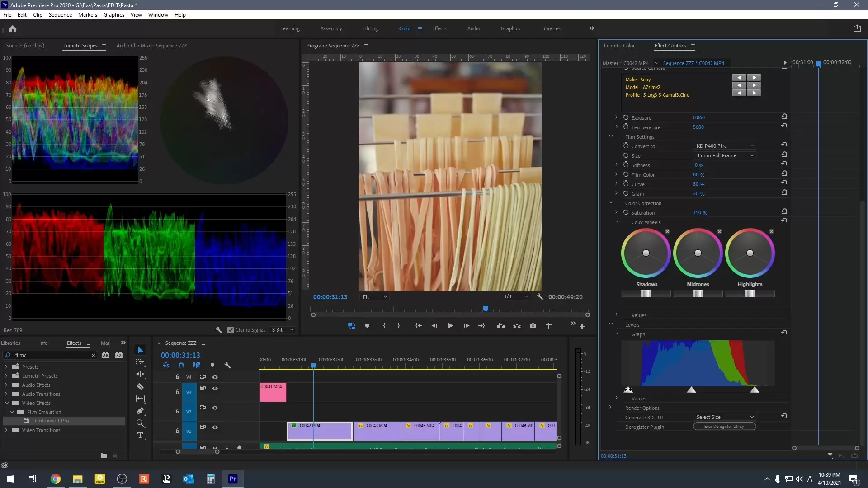This screenshot has height=488, width=868.
Task: Select the Ripple Edit tool
Action: click(140, 374)
